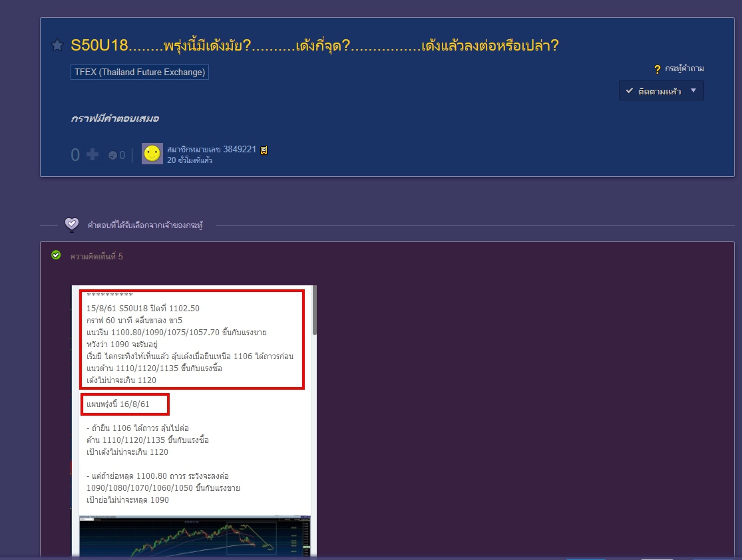Click the emotion reaction face icon
742x560 pixels.
(112, 155)
